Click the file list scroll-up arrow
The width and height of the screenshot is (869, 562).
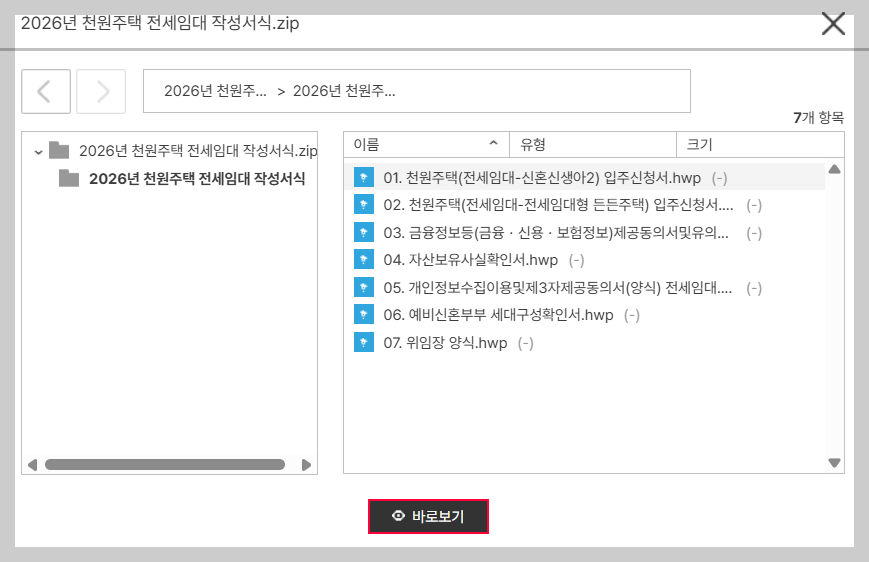(834, 170)
